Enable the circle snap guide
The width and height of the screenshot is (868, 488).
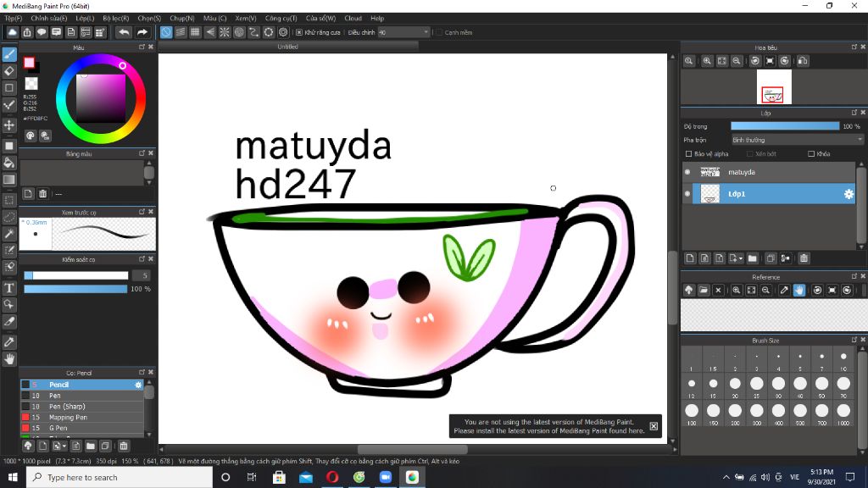pyautogui.click(x=239, y=33)
